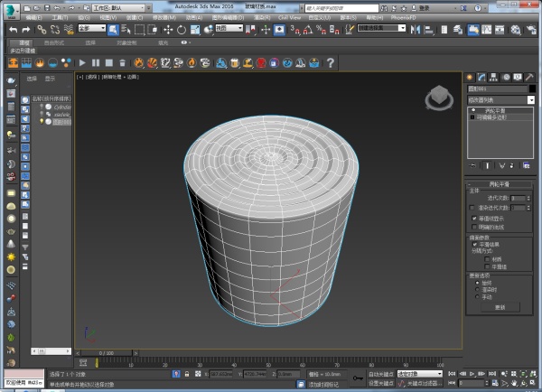
Task: Expand the Editable Poly stack entry
Action: (472, 117)
